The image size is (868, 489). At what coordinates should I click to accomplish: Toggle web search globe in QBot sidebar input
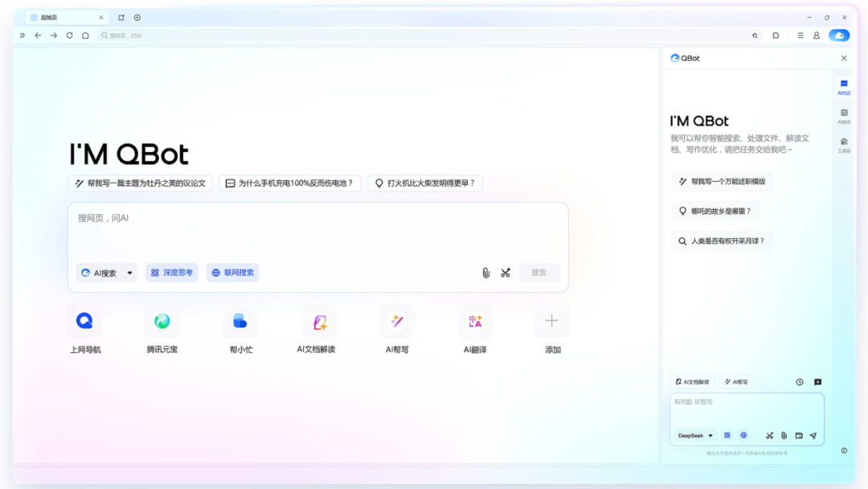coord(743,436)
